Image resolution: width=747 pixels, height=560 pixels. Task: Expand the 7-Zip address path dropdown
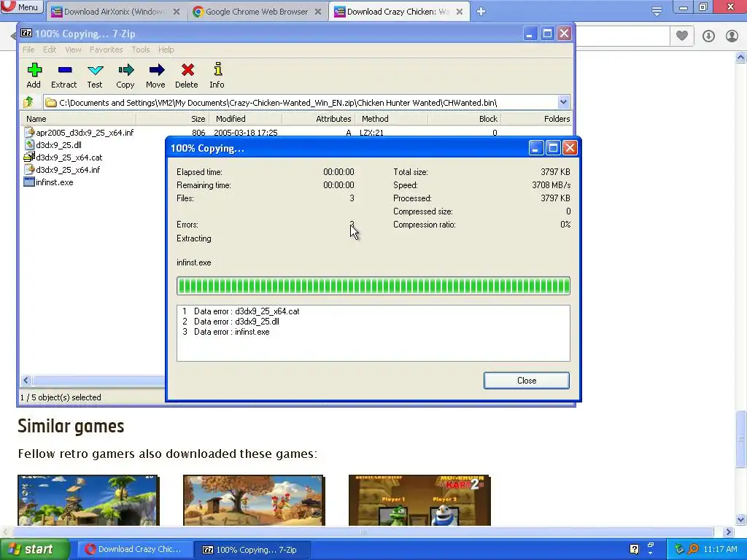point(563,102)
